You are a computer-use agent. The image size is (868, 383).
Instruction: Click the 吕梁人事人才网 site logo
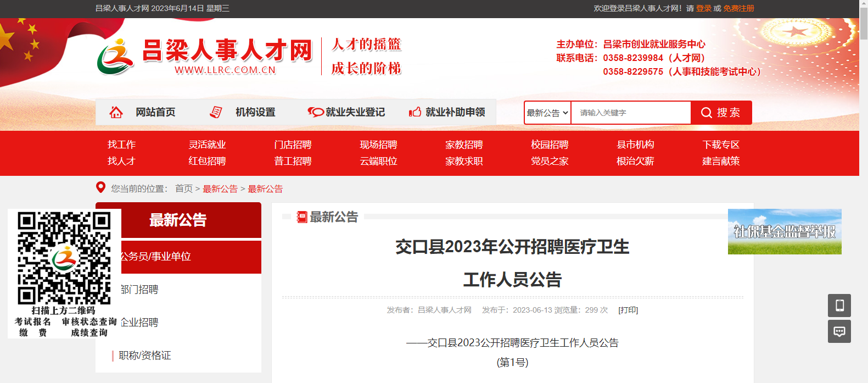204,56
